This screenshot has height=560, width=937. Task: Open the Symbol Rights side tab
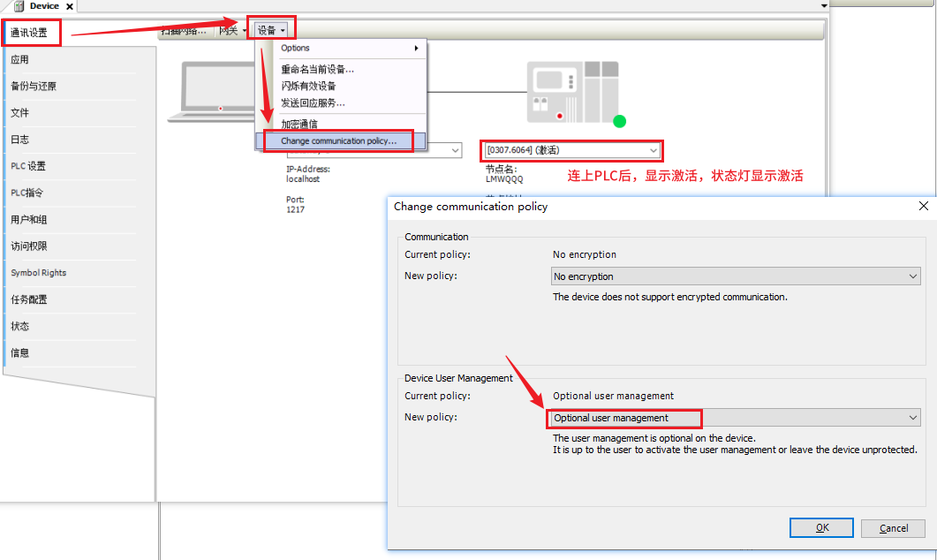(39, 273)
